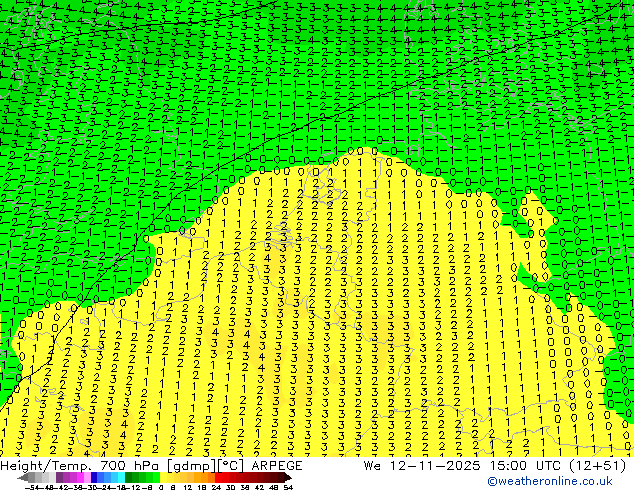Image resolution: width=634 pixels, height=490 pixels.
Task: Click the '0' label on the legend scale
Action: (x=161, y=487)
